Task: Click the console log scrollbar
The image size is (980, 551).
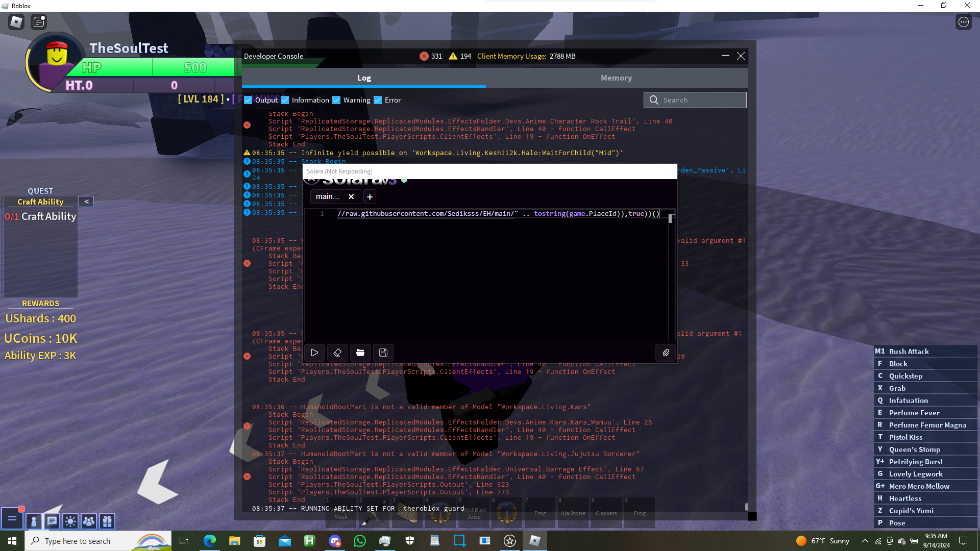Action: tap(746, 506)
